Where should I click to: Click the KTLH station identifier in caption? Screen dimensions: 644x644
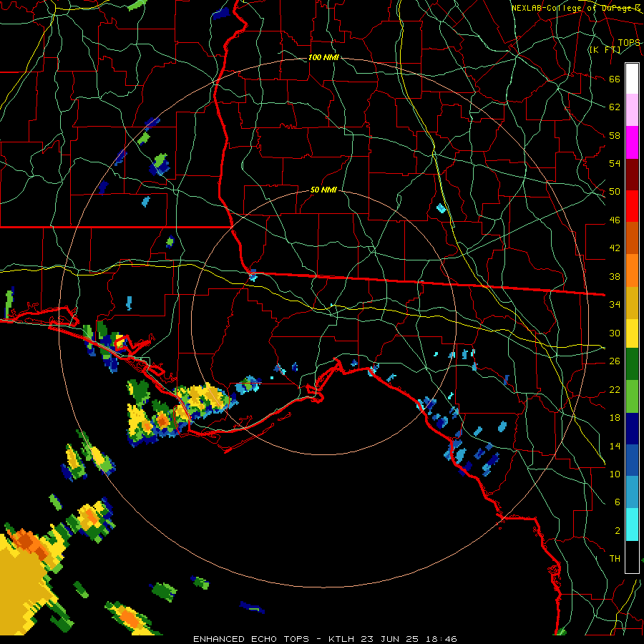[x=341, y=639]
